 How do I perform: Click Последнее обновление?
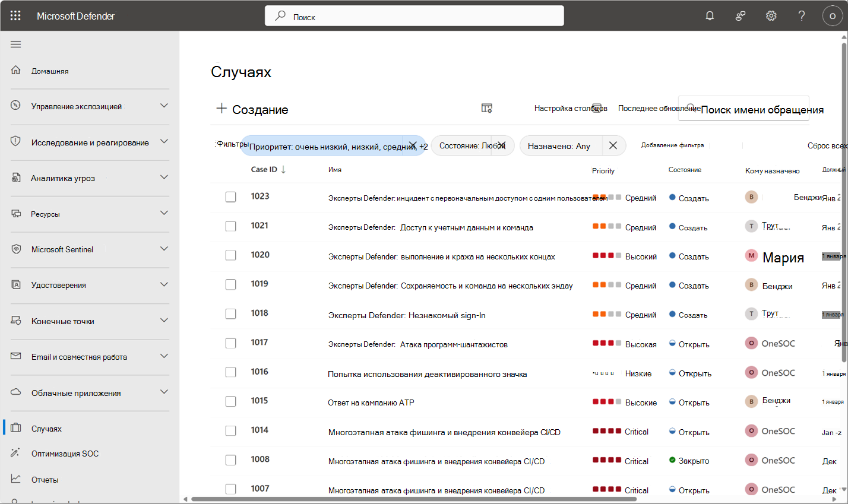[x=659, y=108]
